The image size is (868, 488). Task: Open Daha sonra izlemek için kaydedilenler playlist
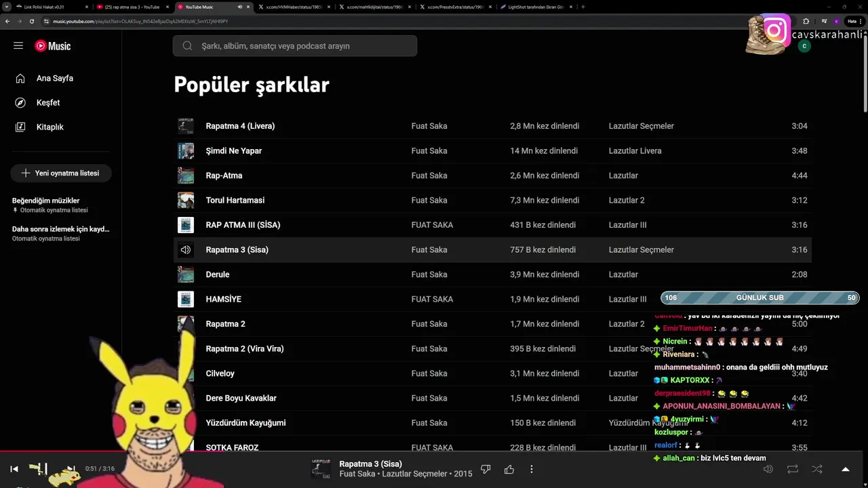(x=60, y=229)
